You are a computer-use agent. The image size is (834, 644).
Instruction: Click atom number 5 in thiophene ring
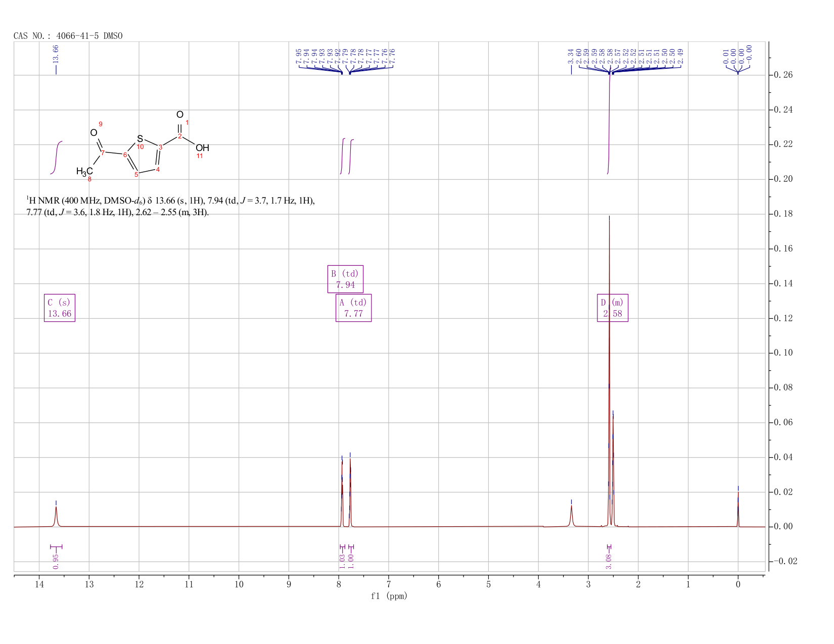pos(136,175)
